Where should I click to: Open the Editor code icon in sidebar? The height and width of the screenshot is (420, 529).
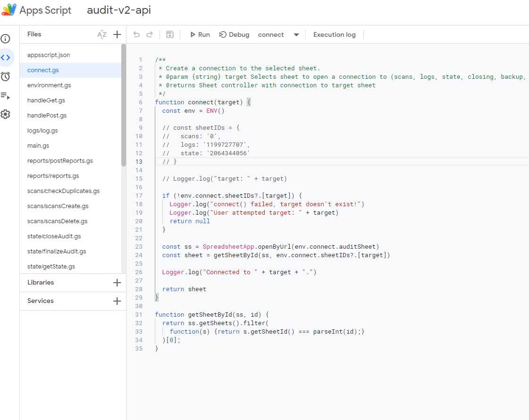[x=5, y=58]
